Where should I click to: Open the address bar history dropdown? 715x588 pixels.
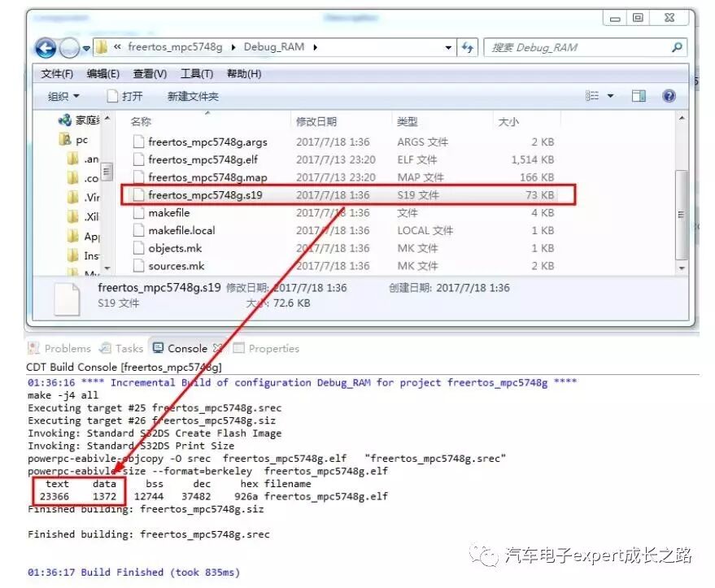[448, 47]
